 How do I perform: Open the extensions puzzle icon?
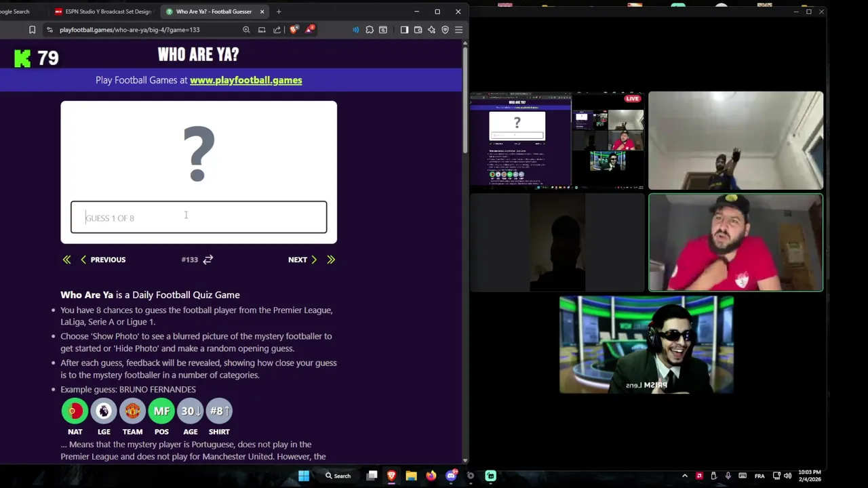click(x=370, y=30)
